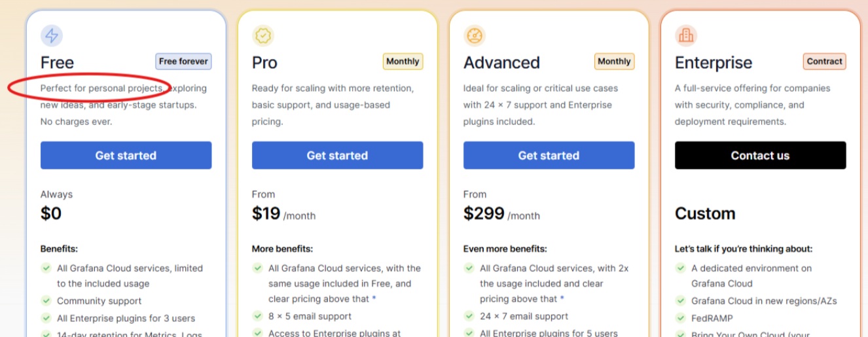
Task: Click the $299 /month price text
Action: (x=501, y=214)
